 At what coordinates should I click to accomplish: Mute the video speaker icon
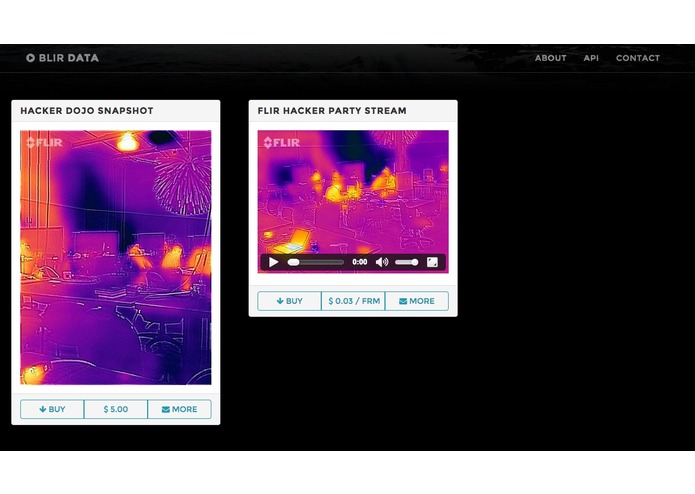click(382, 262)
